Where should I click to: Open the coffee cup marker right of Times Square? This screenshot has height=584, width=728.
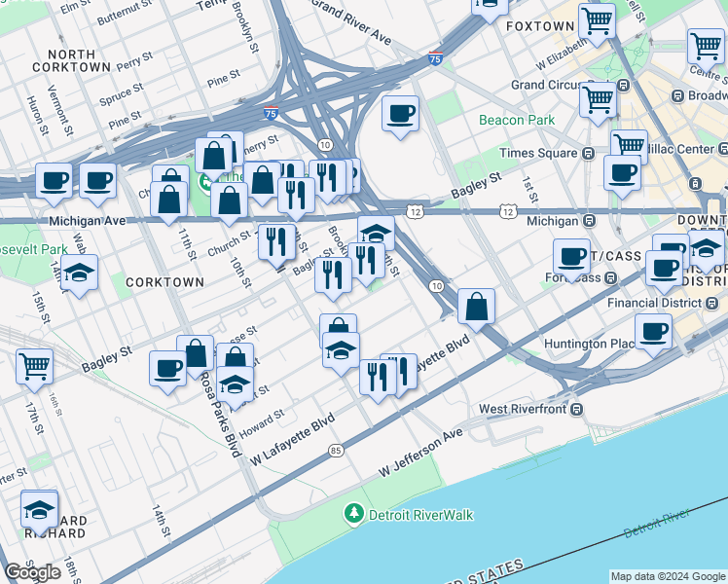pyautogui.click(x=623, y=173)
